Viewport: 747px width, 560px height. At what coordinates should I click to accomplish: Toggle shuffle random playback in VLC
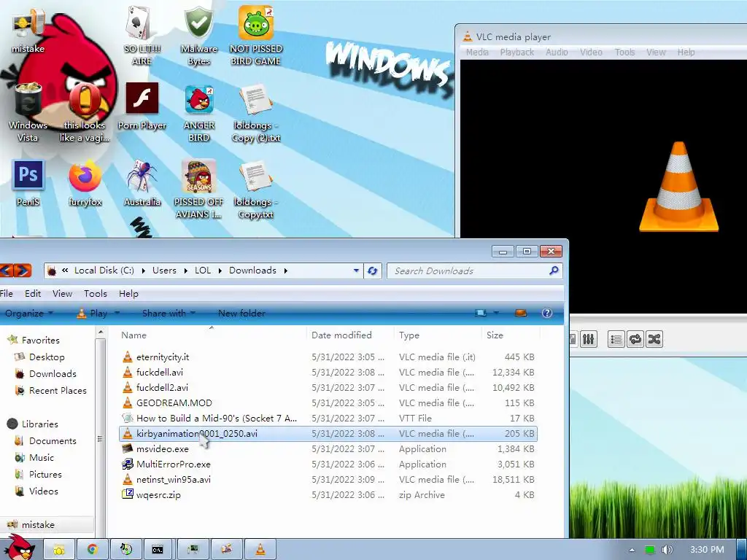pyautogui.click(x=654, y=339)
